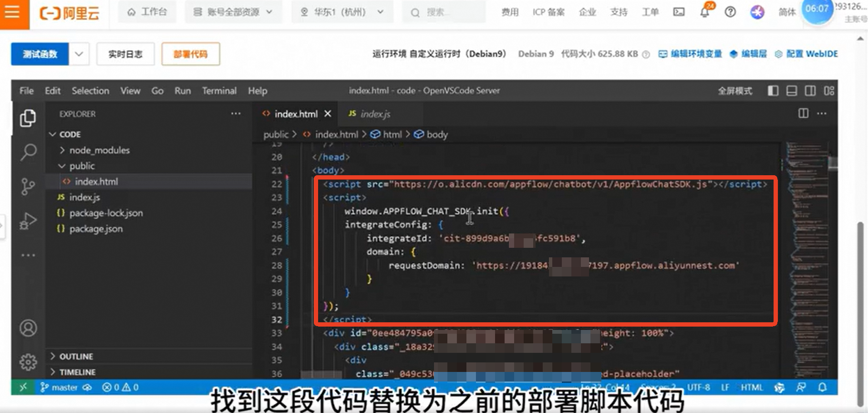
Task: Open Source Control activity icon
Action: (28, 187)
